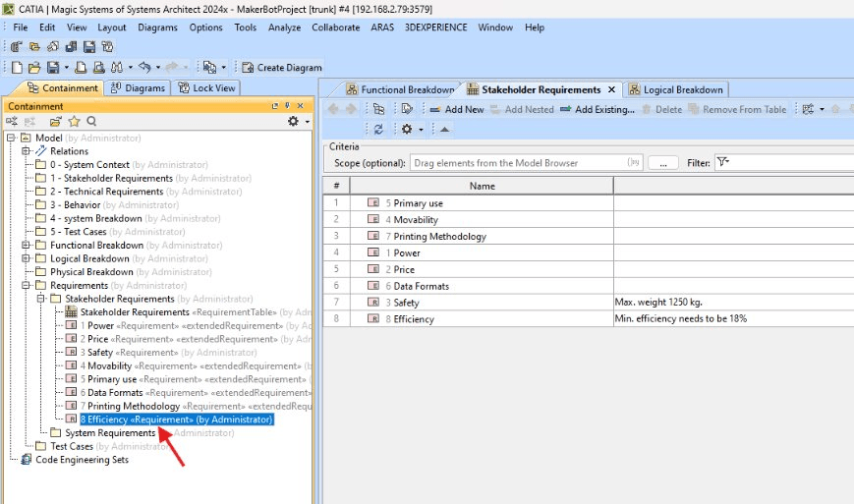Select Stakeholder Requirements RequirementTable in tree

tap(135, 312)
